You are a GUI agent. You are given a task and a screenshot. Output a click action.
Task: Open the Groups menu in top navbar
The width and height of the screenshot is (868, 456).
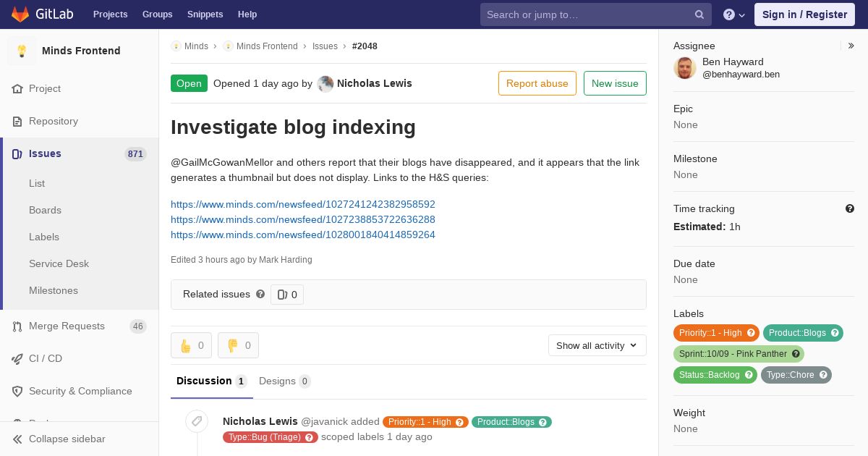[x=158, y=14]
